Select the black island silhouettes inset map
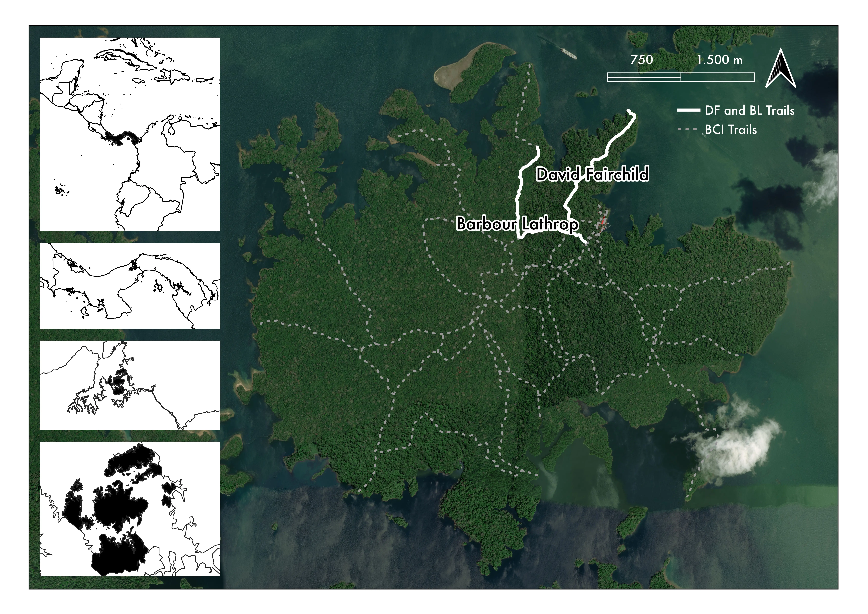Viewport: 868px width, 614px height. click(x=130, y=509)
